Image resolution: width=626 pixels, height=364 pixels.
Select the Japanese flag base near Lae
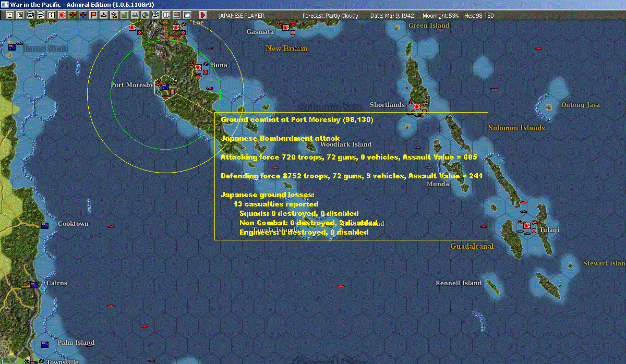click(x=176, y=27)
